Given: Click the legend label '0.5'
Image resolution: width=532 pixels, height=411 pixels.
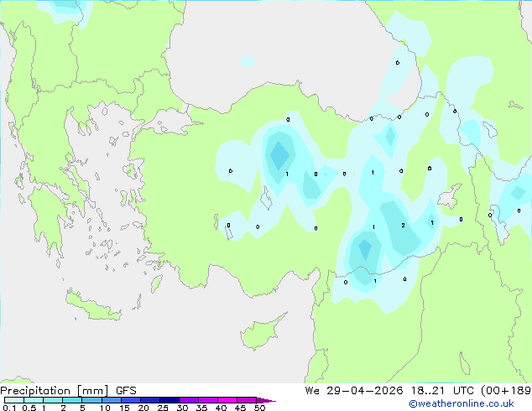Looking at the screenshot, I should click(29, 408).
